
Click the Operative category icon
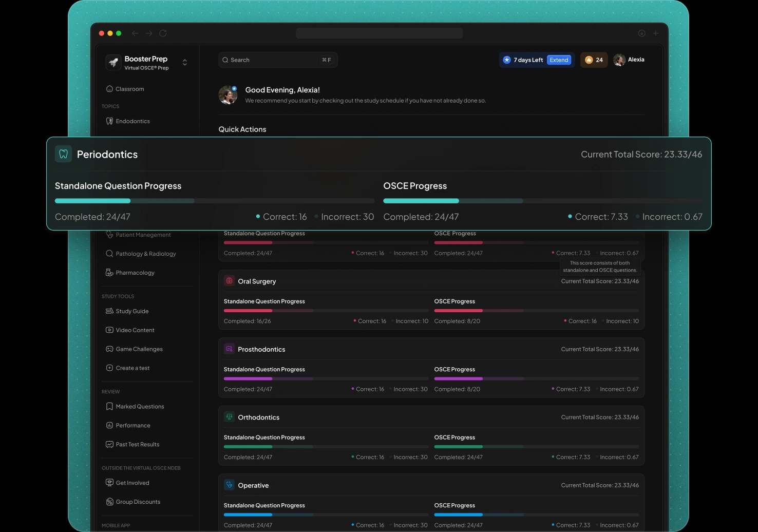tap(230, 485)
